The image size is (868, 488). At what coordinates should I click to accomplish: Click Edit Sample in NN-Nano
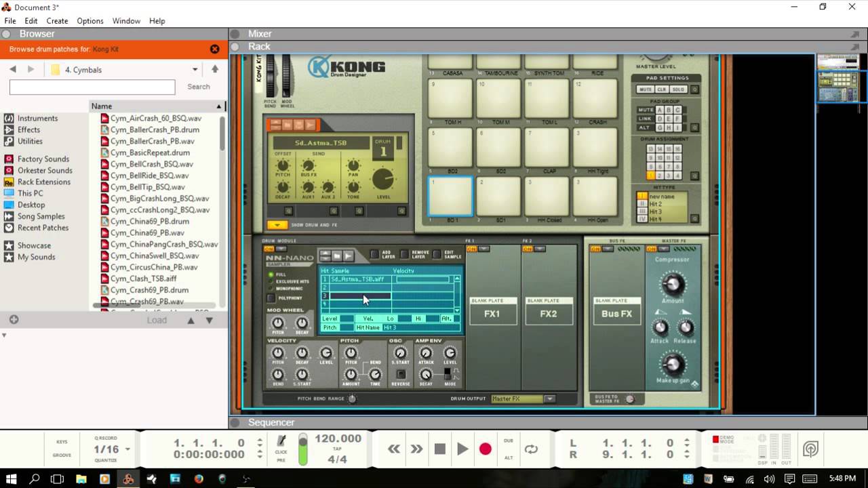pyautogui.click(x=438, y=255)
